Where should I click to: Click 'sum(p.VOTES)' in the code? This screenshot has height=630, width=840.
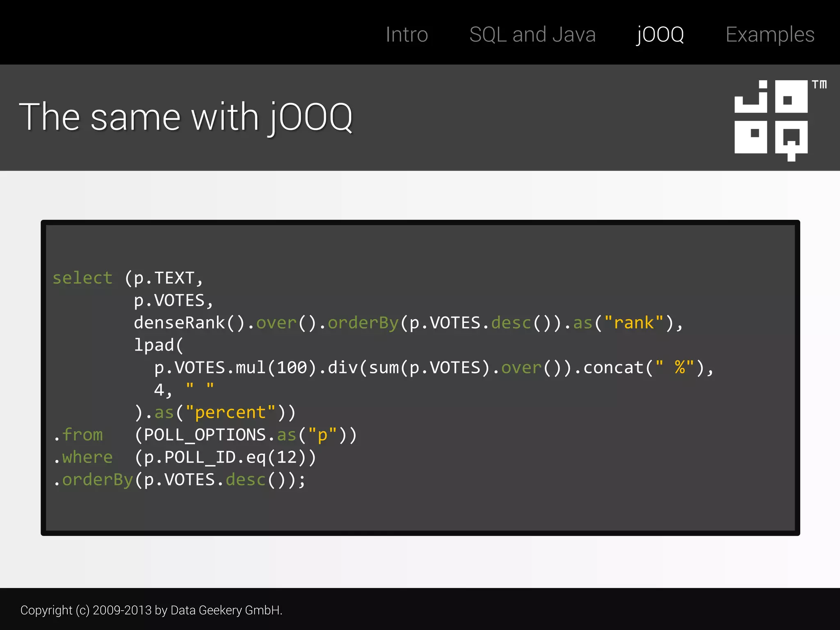click(x=429, y=367)
